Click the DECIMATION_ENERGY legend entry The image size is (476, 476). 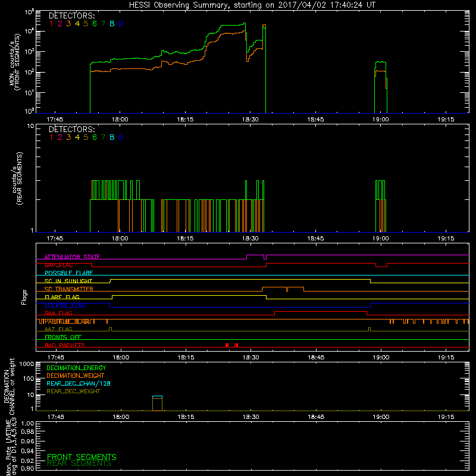[x=76, y=368]
